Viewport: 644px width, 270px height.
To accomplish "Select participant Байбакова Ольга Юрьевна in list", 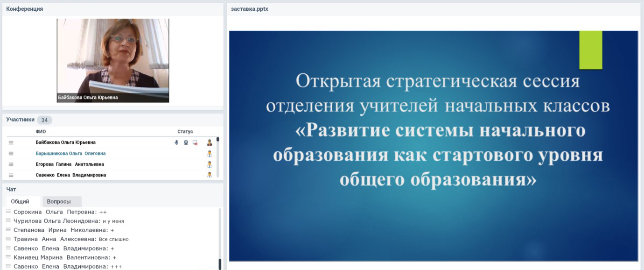I will (65, 142).
